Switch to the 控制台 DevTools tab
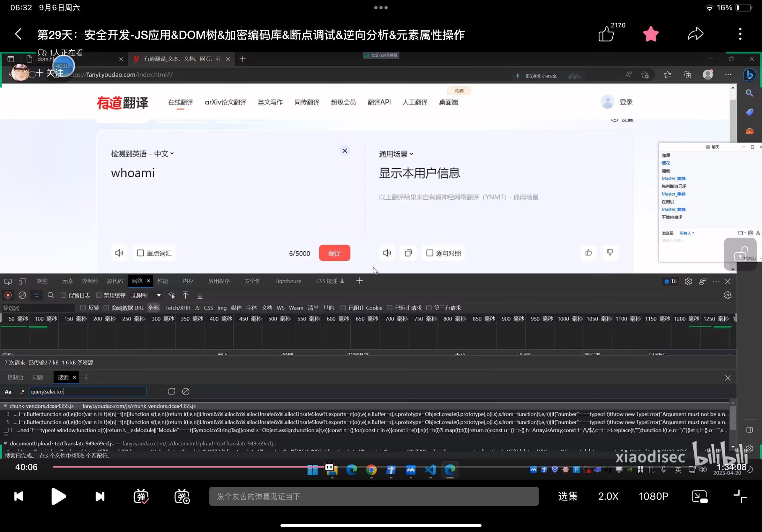The width and height of the screenshot is (762, 532). pos(90,281)
